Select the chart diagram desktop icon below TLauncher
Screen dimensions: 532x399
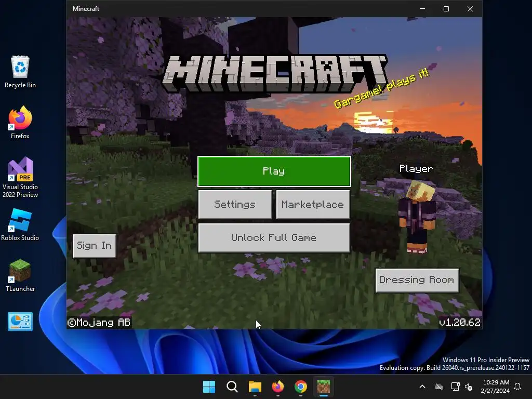[20, 321]
